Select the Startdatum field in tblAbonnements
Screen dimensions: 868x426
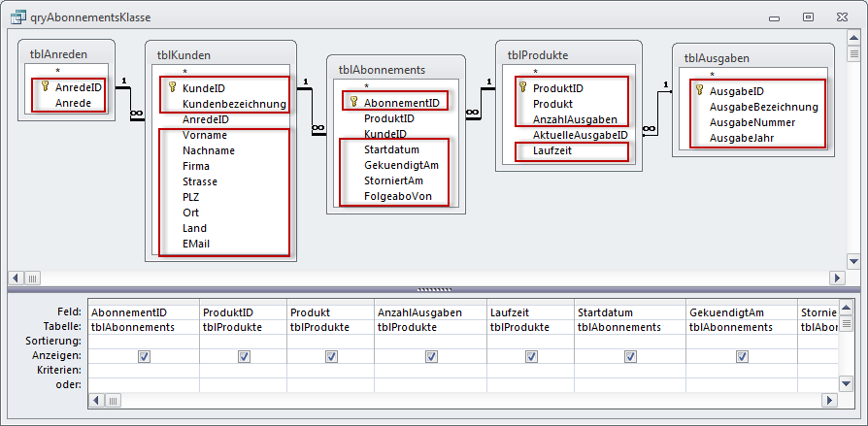coord(391,149)
